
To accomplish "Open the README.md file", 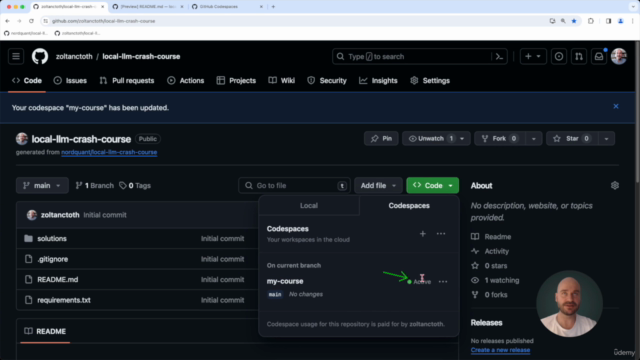I will click(58, 280).
